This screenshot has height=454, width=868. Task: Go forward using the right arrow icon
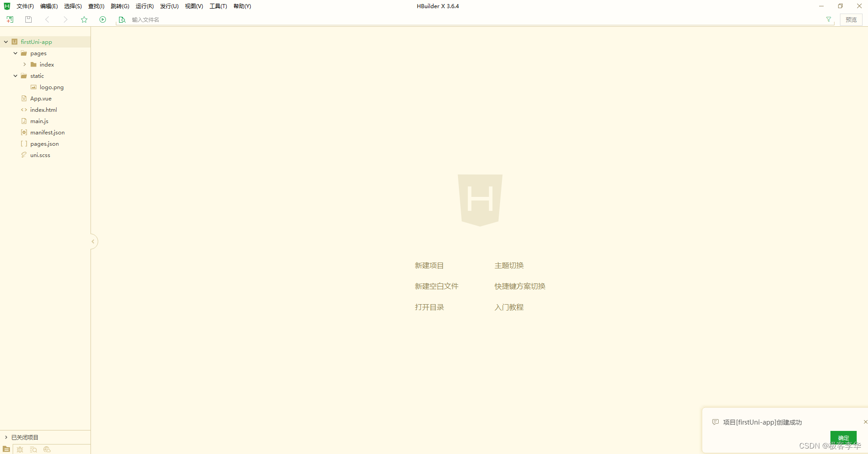[x=66, y=19]
